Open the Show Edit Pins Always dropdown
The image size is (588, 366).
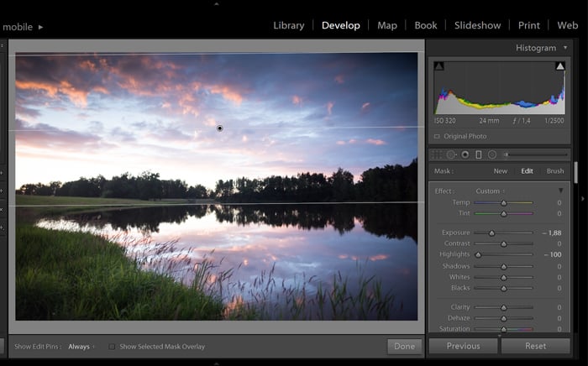pos(81,347)
